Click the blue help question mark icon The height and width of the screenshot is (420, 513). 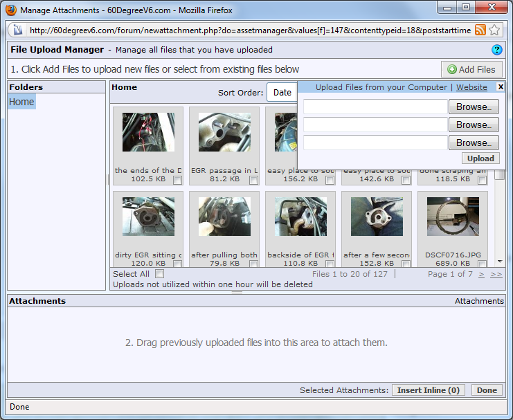click(496, 50)
